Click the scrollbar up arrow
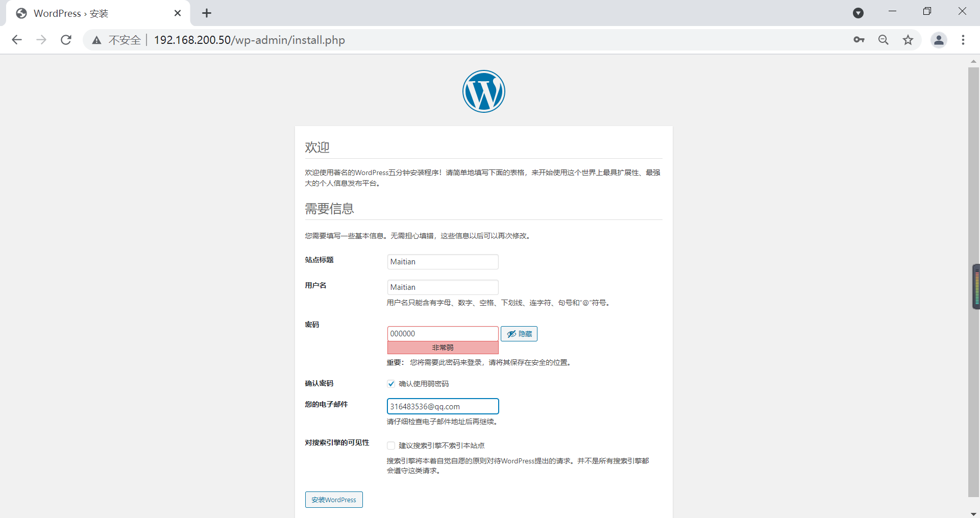 pyautogui.click(x=973, y=61)
